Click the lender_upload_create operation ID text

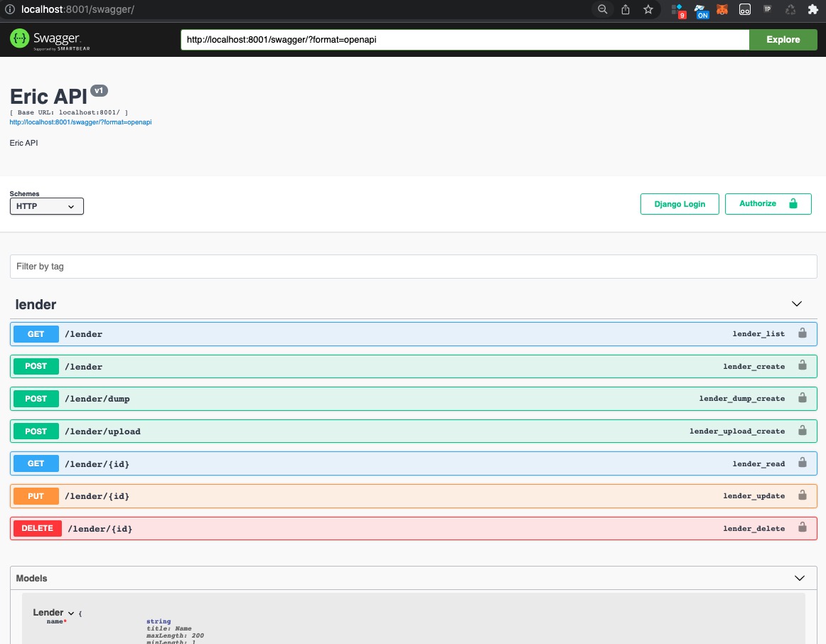tap(737, 431)
